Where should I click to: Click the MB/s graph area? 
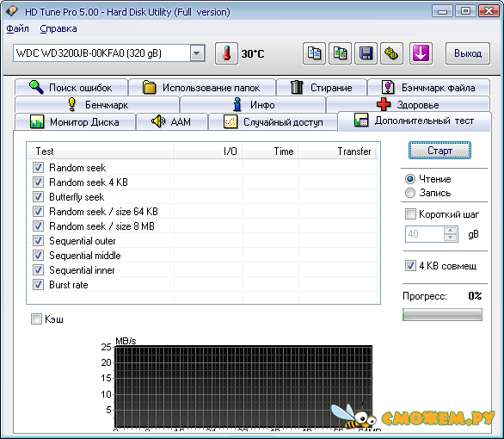pos(243,387)
